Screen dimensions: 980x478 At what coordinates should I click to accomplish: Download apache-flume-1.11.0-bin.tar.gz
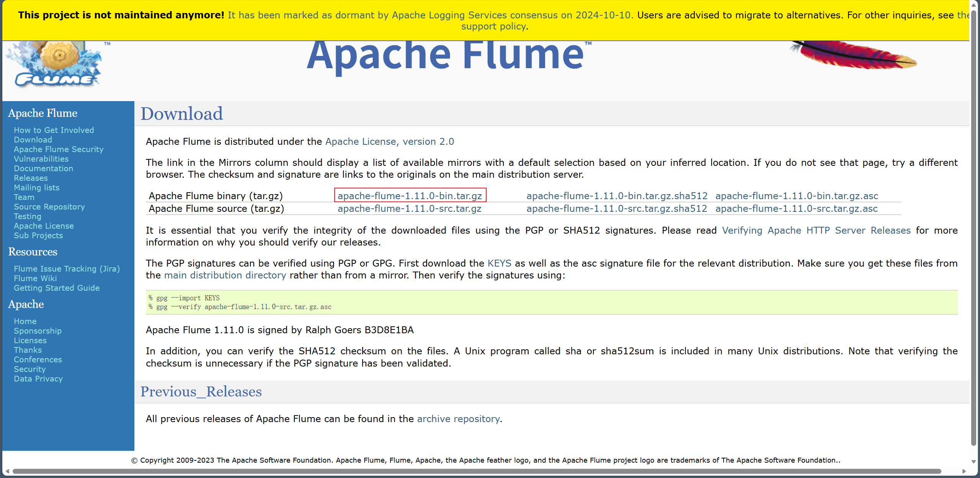tap(410, 196)
